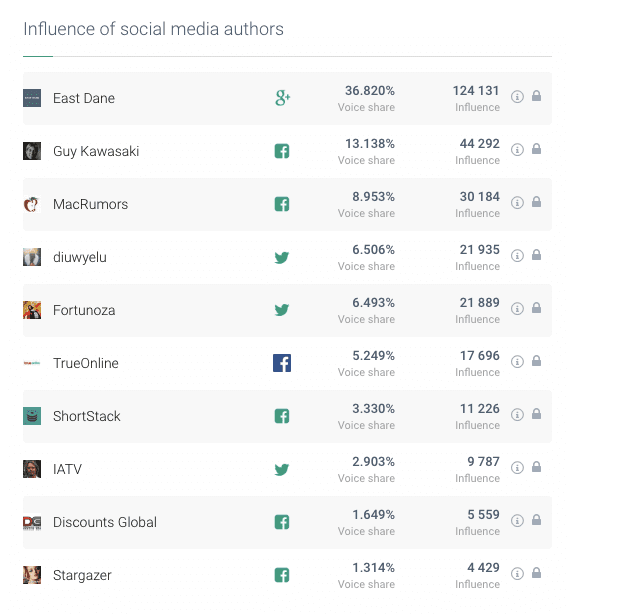Viewport: 622px width, 614px height.
Task: Open the ShortStack author link
Action: click(x=87, y=416)
